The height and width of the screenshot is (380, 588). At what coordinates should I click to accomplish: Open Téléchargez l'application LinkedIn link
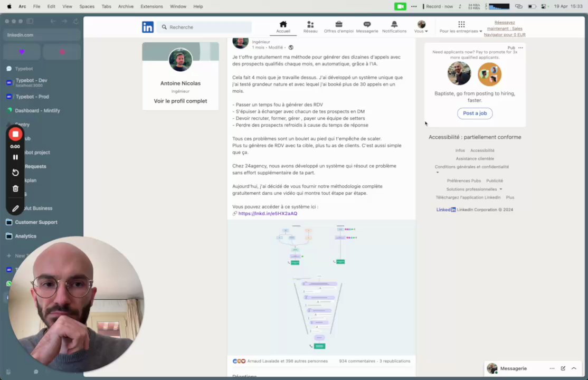(468, 197)
